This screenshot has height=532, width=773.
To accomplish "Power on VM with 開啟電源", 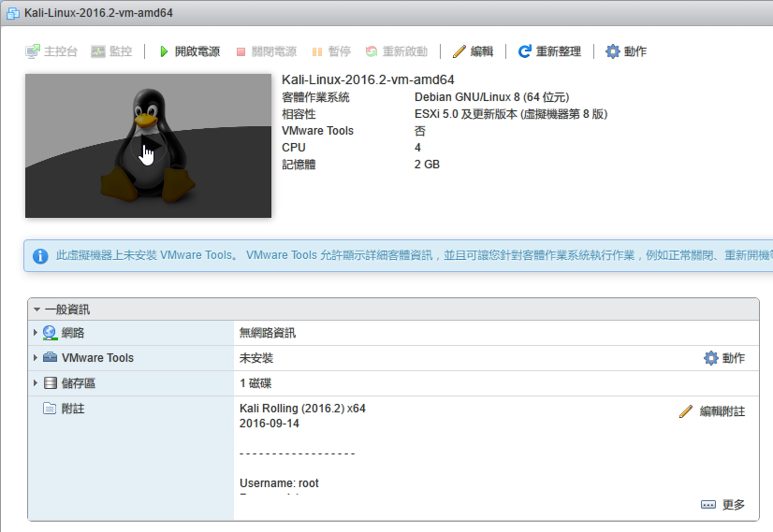I will tap(190, 51).
